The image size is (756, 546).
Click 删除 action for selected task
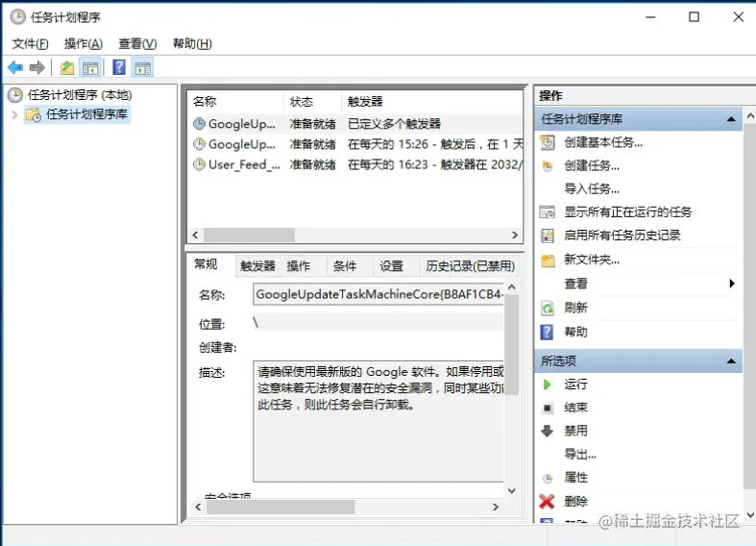click(575, 502)
